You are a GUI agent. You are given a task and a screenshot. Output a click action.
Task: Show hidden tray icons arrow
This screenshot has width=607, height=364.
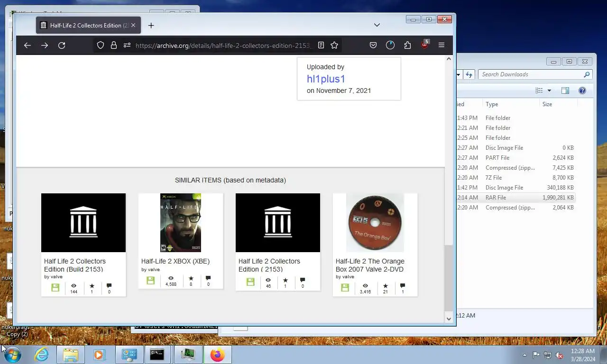pos(524,355)
